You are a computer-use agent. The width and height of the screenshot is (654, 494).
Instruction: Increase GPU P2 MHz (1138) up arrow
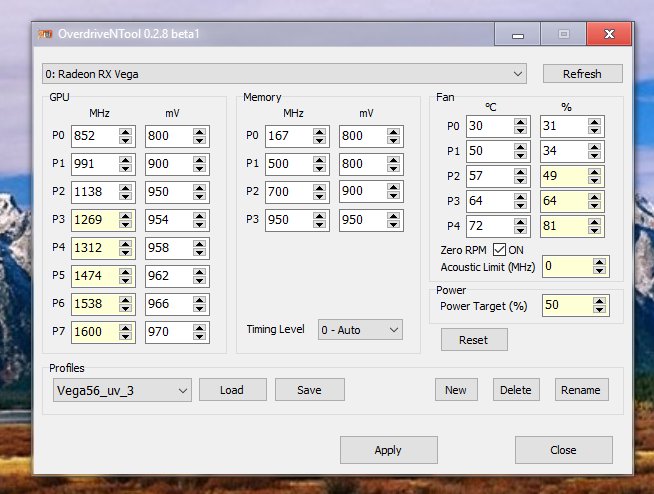pyautogui.click(x=126, y=188)
